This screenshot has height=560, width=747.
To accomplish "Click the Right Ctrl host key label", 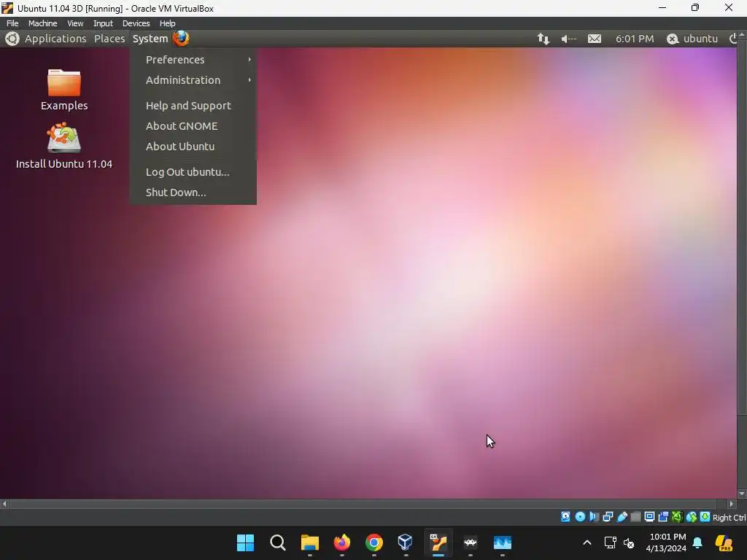I will (729, 518).
